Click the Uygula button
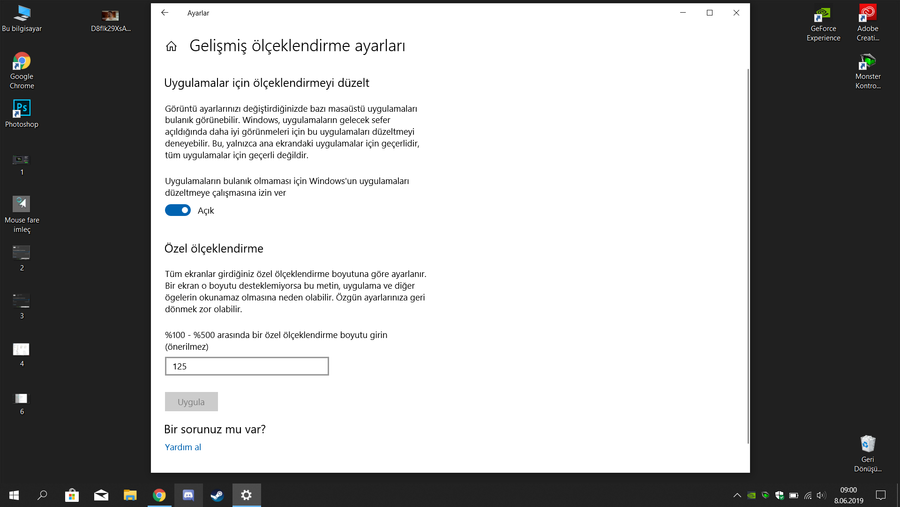900x507 pixels. point(191,402)
